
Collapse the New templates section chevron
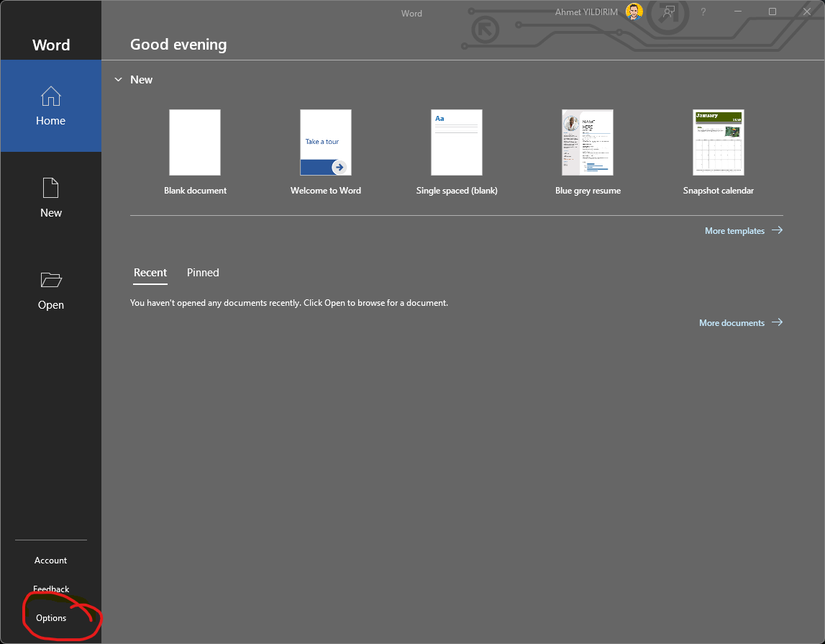tap(119, 79)
